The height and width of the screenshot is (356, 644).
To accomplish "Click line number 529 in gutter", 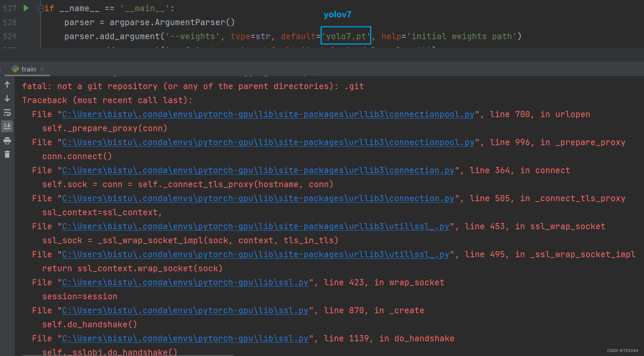I will pos(10,36).
